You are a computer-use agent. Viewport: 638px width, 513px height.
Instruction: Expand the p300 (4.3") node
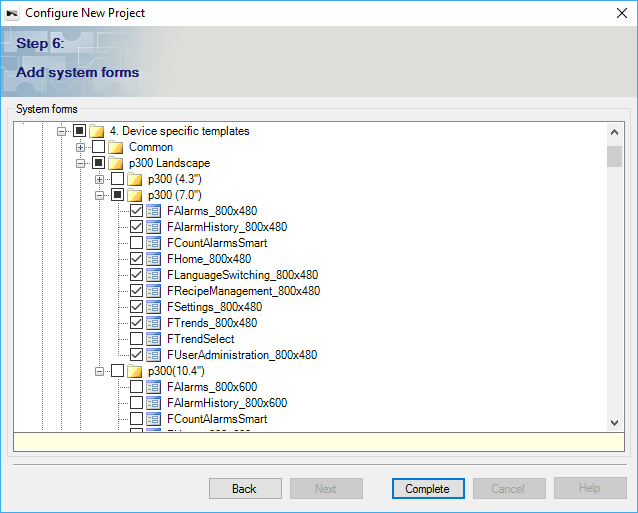point(100,179)
